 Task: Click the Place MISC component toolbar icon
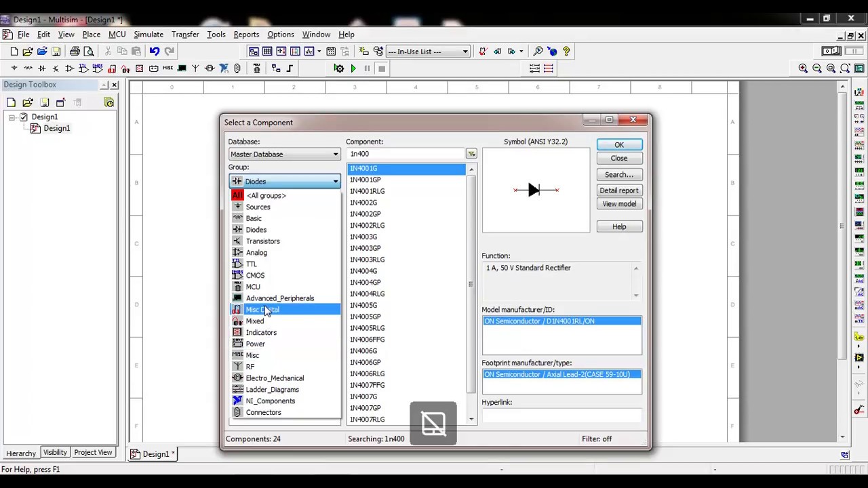coord(167,68)
